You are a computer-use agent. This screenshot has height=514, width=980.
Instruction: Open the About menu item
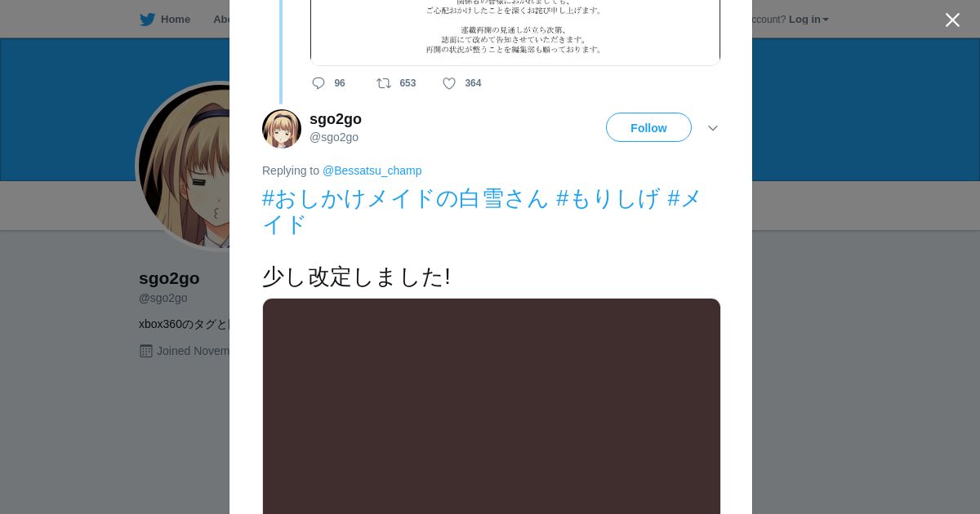(x=221, y=20)
